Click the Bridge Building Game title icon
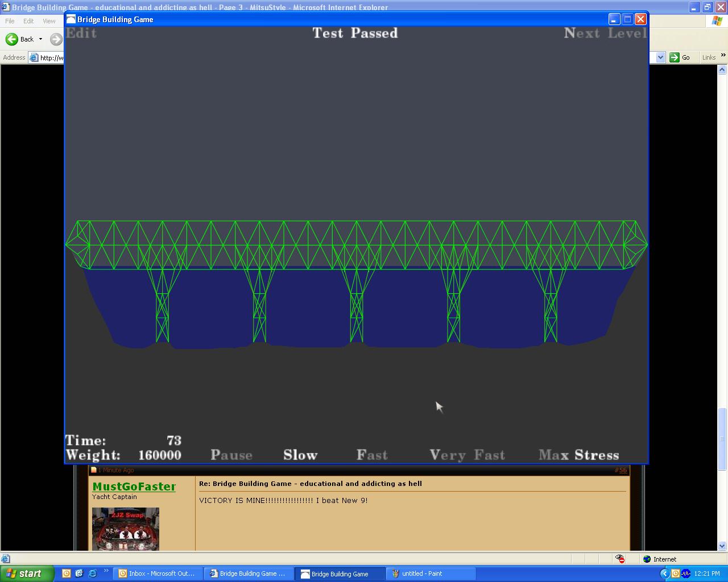728x582 pixels. tap(71, 19)
